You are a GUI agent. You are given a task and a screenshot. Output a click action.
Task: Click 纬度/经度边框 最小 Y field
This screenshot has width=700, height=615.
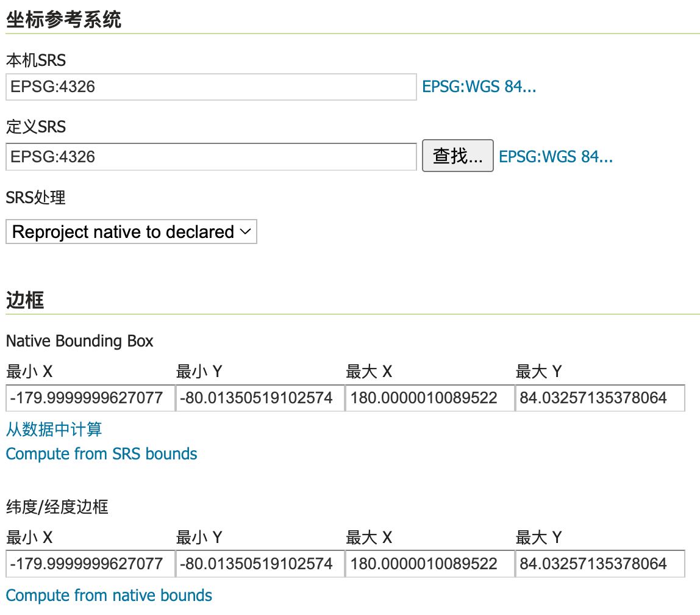point(260,564)
